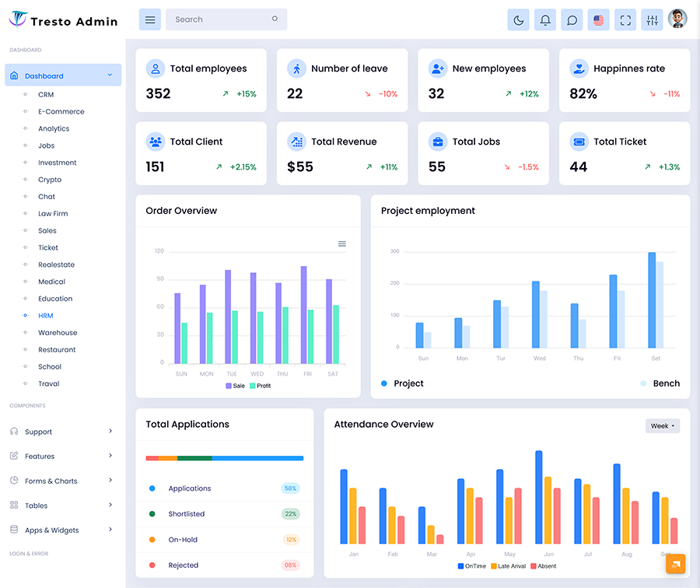
Task: Click the Forms & Charts pie icon
Action: click(x=14, y=481)
